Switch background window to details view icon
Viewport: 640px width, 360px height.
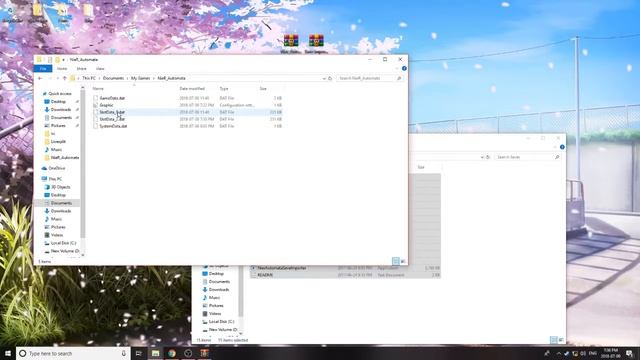(x=553, y=340)
